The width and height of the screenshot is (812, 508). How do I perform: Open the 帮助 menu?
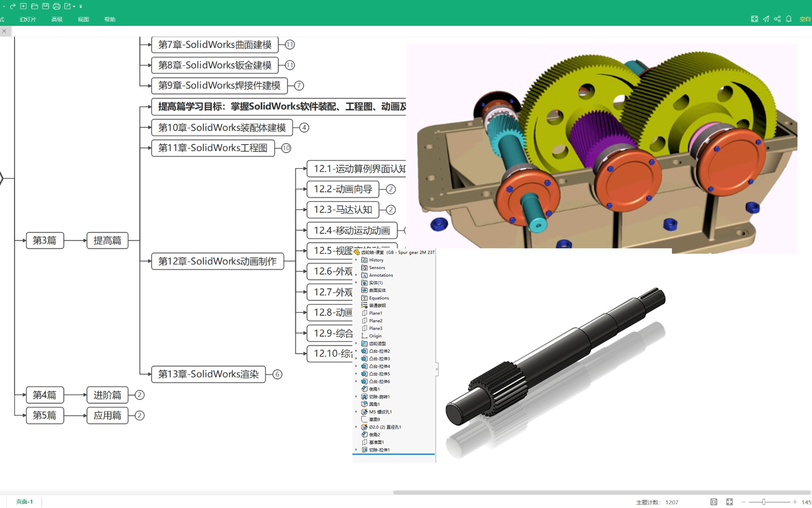tap(109, 19)
